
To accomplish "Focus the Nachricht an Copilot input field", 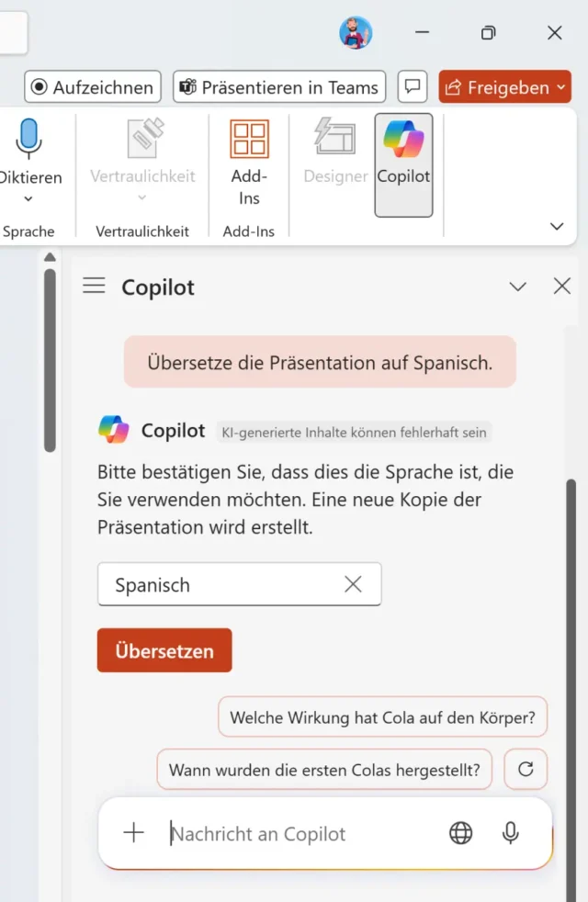I will (294, 834).
